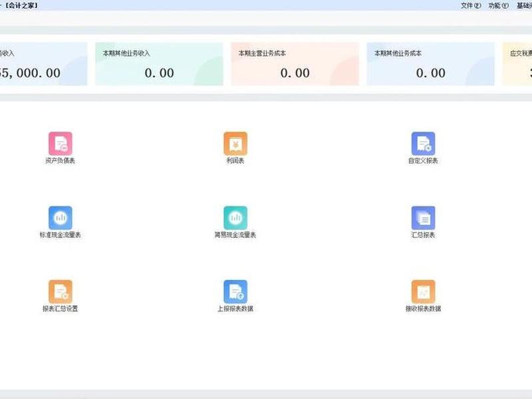Click the 简易现金流量表 text label
Image resolution: width=532 pixels, height=399 pixels.
pyautogui.click(x=235, y=235)
